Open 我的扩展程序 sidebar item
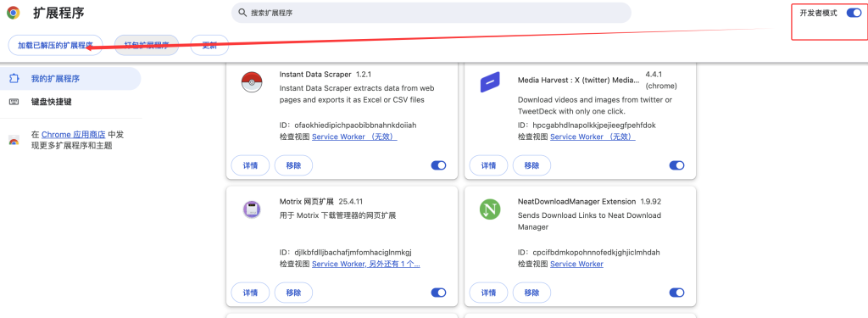The image size is (868, 318). coord(70,79)
